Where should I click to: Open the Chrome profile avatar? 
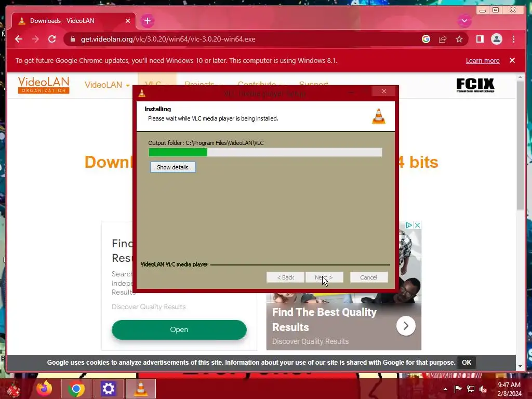[x=496, y=39]
